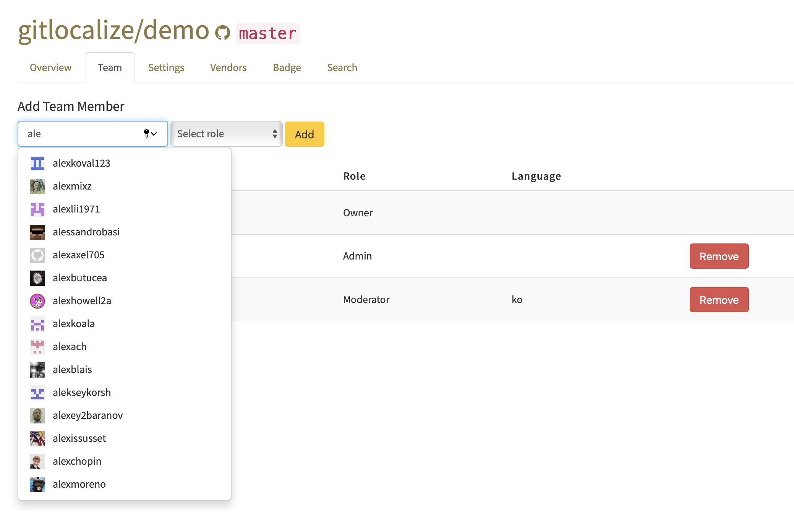Click the alessandrobasi profile icon
The height and width of the screenshot is (532, 794).
tap(37, 231)
